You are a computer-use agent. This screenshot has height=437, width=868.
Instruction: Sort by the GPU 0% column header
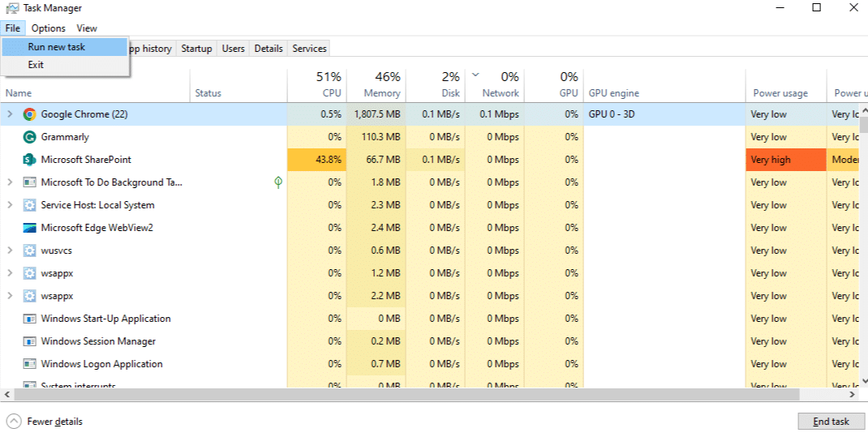pos(554,86)
